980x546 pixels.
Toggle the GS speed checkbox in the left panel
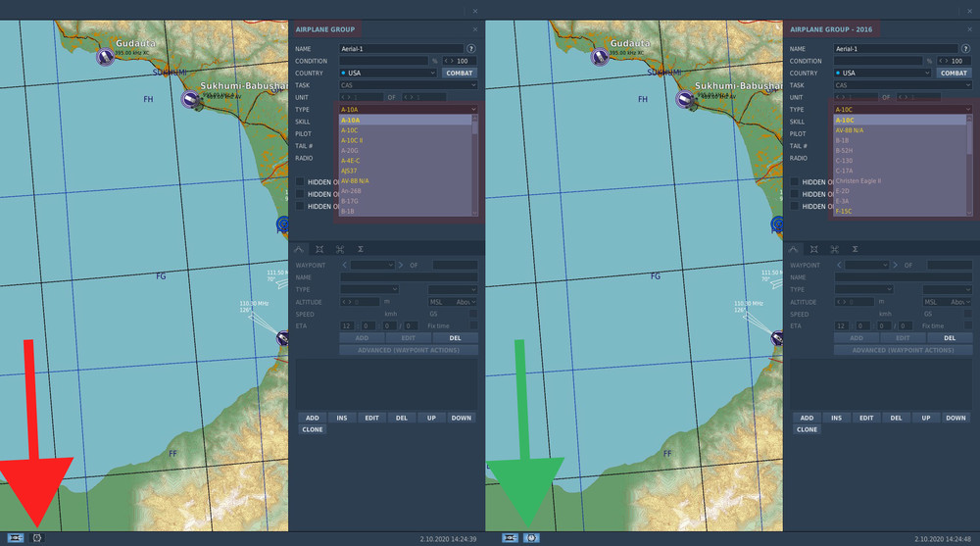(474, 314)
